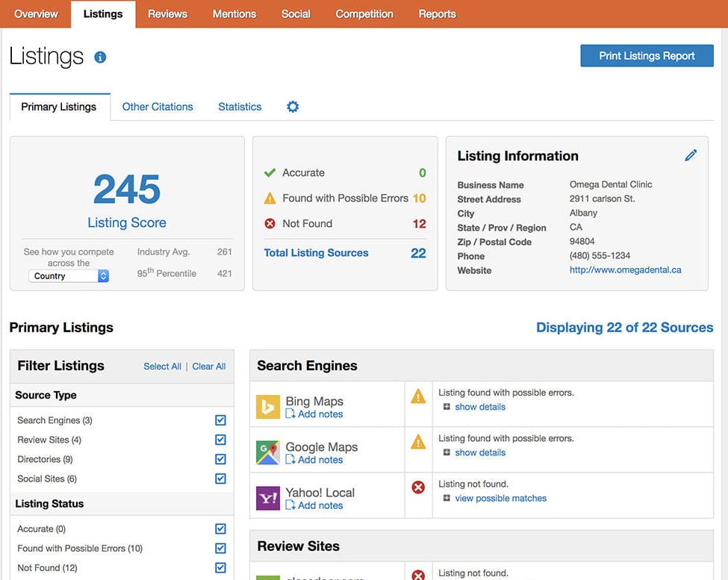The image size is (728, 580).
Task: Click the Google Maps logo icon
Action: [x=268, y=452]
